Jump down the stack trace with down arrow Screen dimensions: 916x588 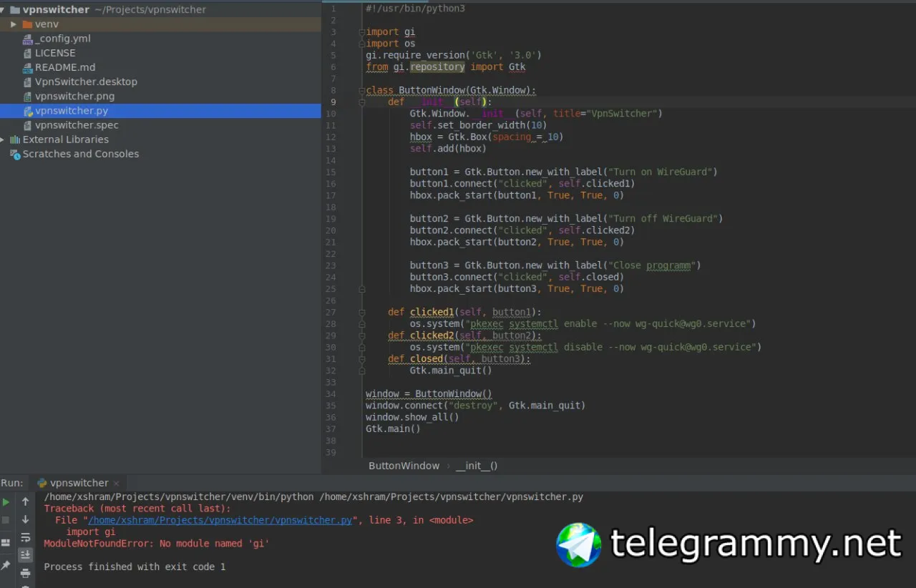(x=26, y=520)
